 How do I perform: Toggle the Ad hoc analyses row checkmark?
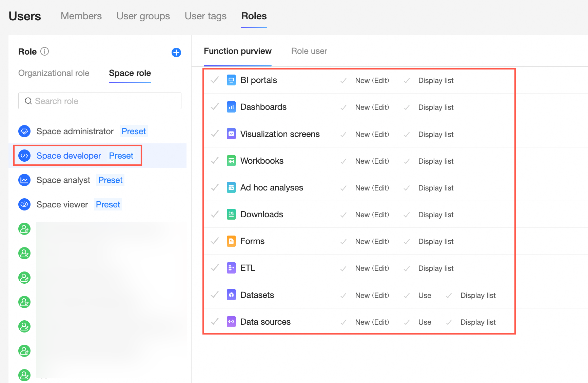coord(215,187)
